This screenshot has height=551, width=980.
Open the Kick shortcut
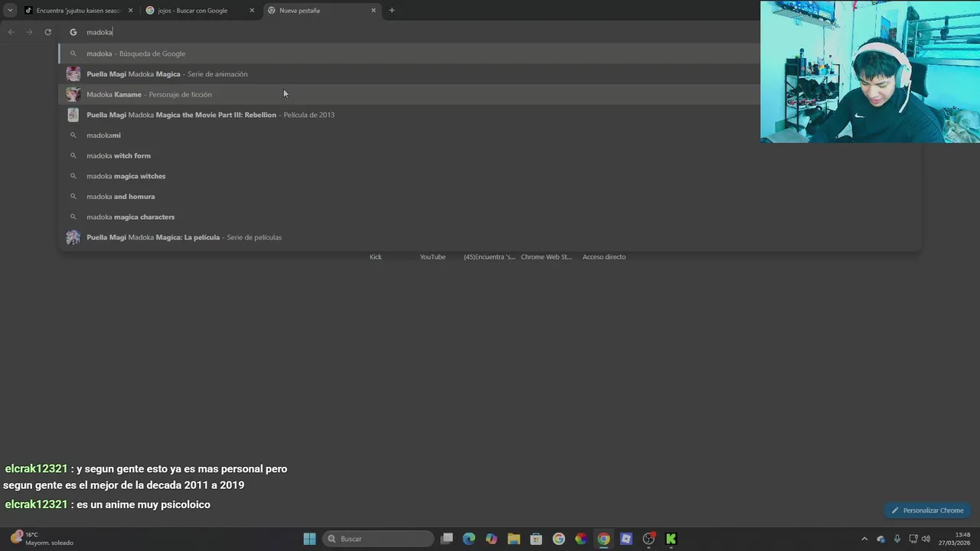pos(375,257)
